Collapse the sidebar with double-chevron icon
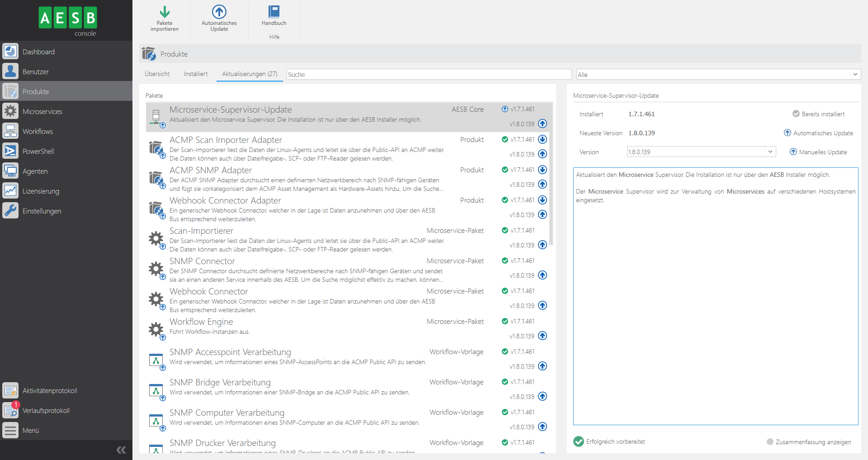The image size is (868, 460). click(x=121, y=450)
